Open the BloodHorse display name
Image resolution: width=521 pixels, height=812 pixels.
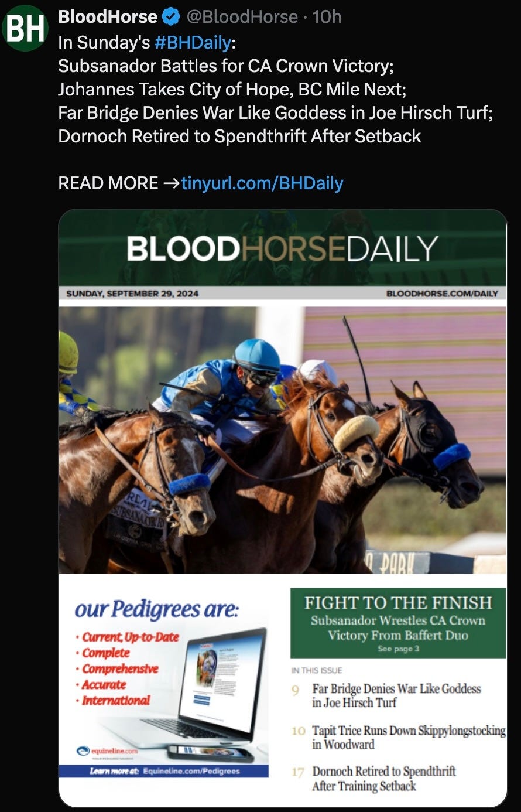[x=108, y=17]
